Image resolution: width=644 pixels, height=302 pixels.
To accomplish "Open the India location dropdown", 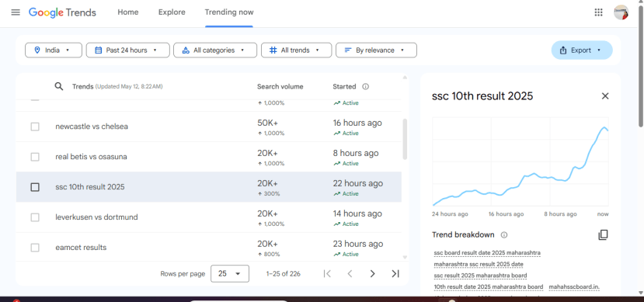I will click(54, 50).
